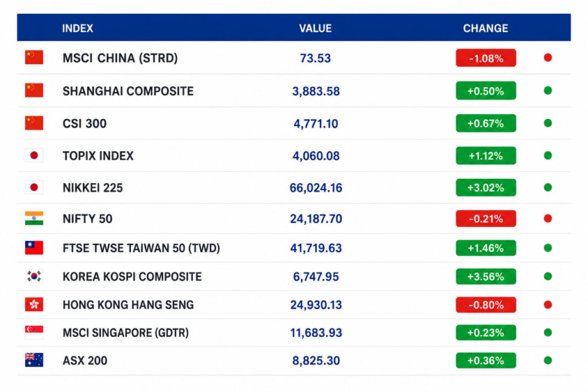Click the green dot for Nikkei 225
588x392 pixels.
click(548, 187)
